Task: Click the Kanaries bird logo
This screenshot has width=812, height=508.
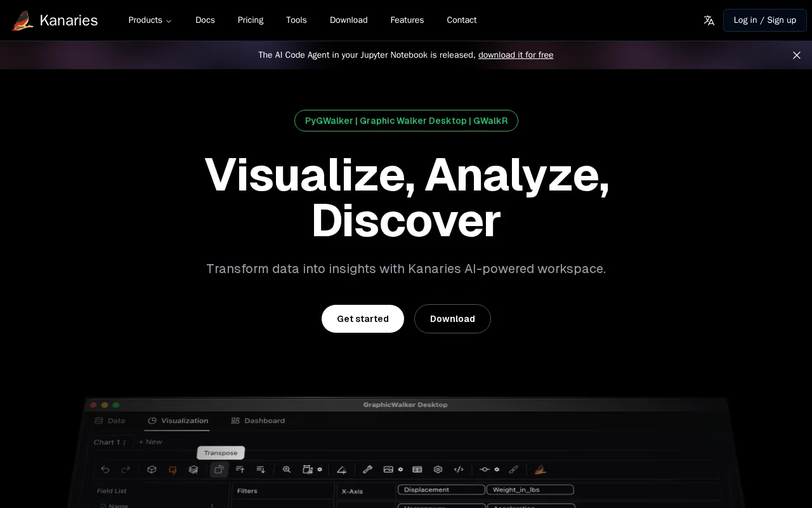Action: (x=23, y=20)
